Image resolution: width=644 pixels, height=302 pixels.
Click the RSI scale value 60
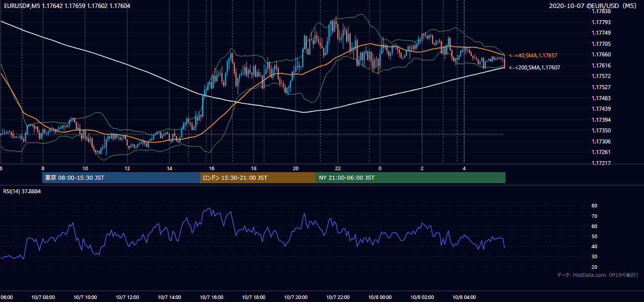coord(594,226)
